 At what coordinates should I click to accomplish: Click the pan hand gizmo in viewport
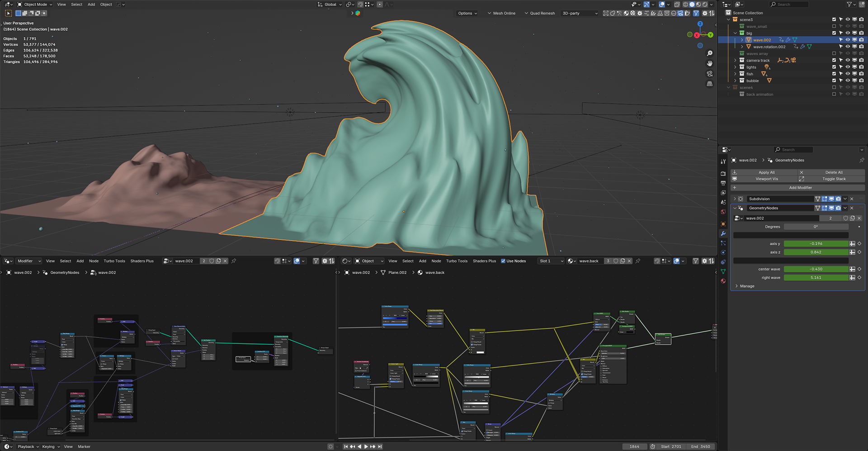pos(709,63)
